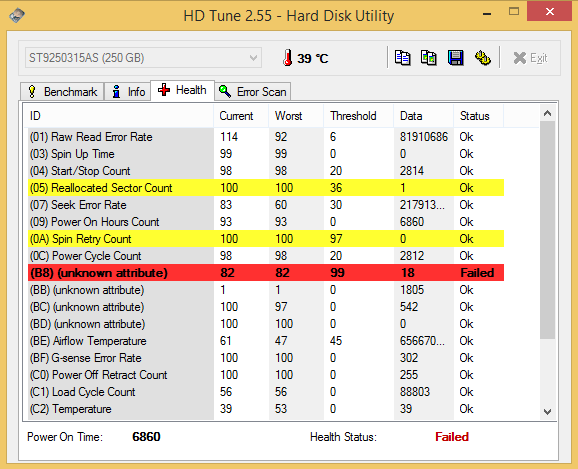Select the (BC) unknown attribute row
This screenshot has height=469, width=578.
coord(266,307)
